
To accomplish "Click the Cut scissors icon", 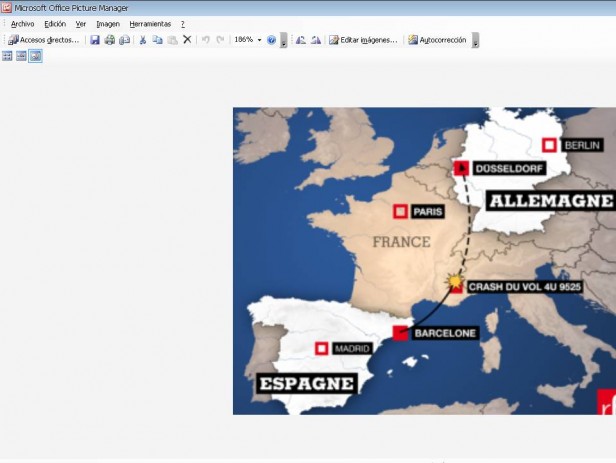I will pos(143,40).
